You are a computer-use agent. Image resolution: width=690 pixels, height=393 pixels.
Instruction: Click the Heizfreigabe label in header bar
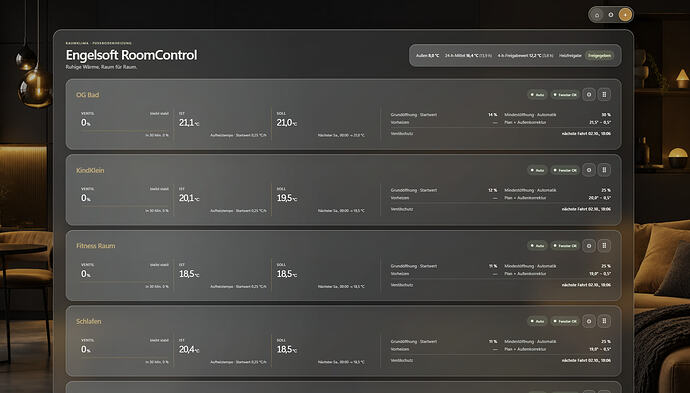tap(570, 56)
